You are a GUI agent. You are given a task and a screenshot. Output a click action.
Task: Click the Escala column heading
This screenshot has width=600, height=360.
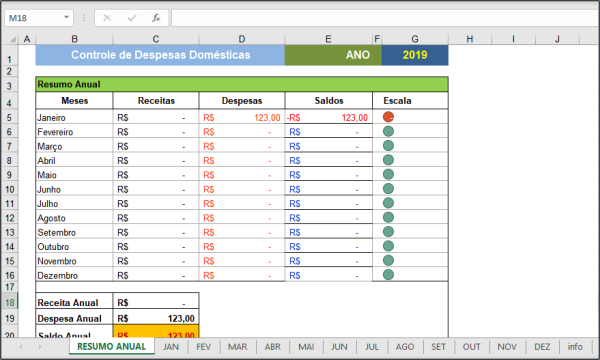[410, 101]
